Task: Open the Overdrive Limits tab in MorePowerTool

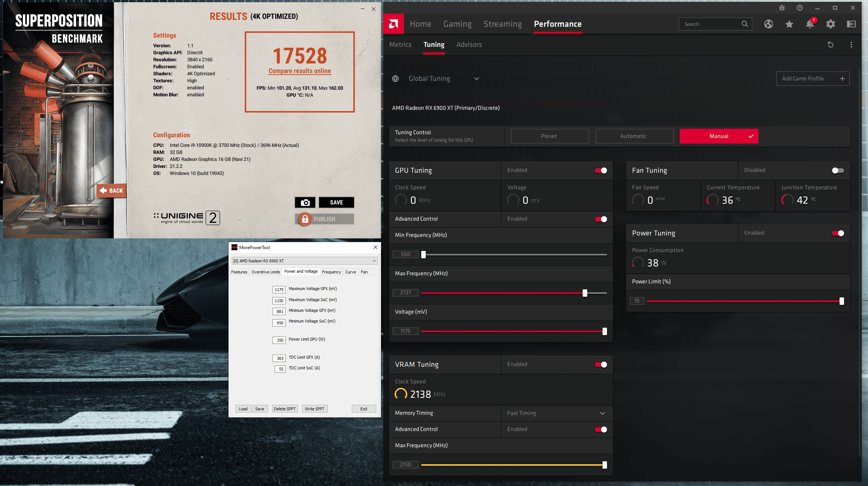Action: pyautogui.click(x=265, y=272)
